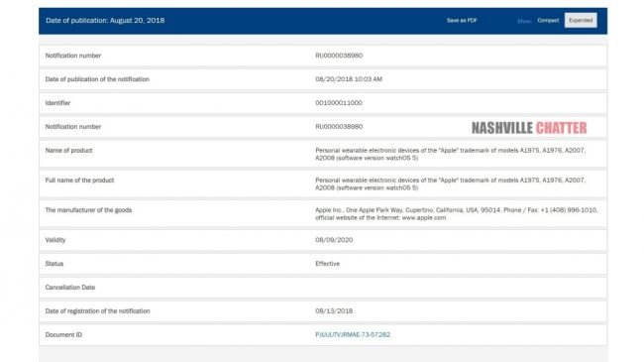Select the Expanded view button
Screen dimensions: 644x362
(581, 20)
